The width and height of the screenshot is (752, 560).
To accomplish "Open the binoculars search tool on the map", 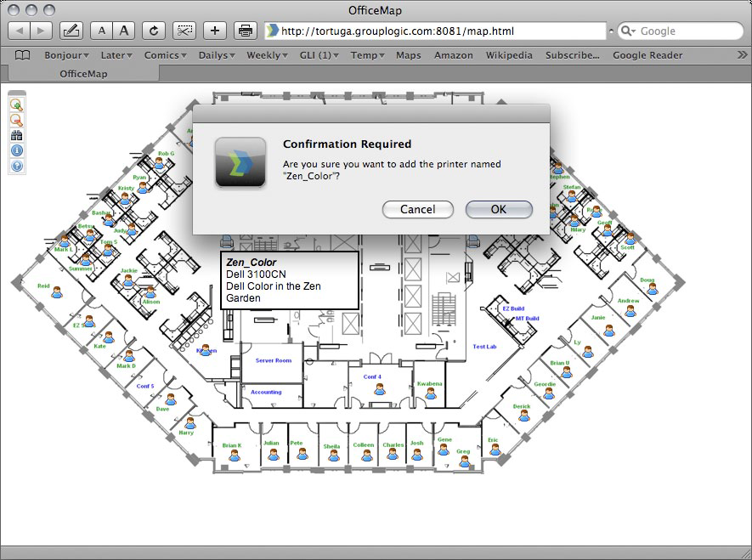I will pyautogui.click(x=18, y=135).
